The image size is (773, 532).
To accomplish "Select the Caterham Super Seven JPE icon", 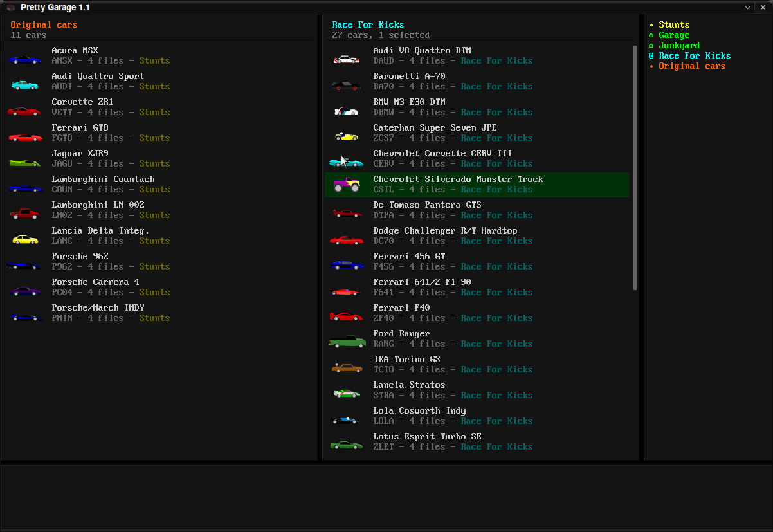I will pos(347,136).
